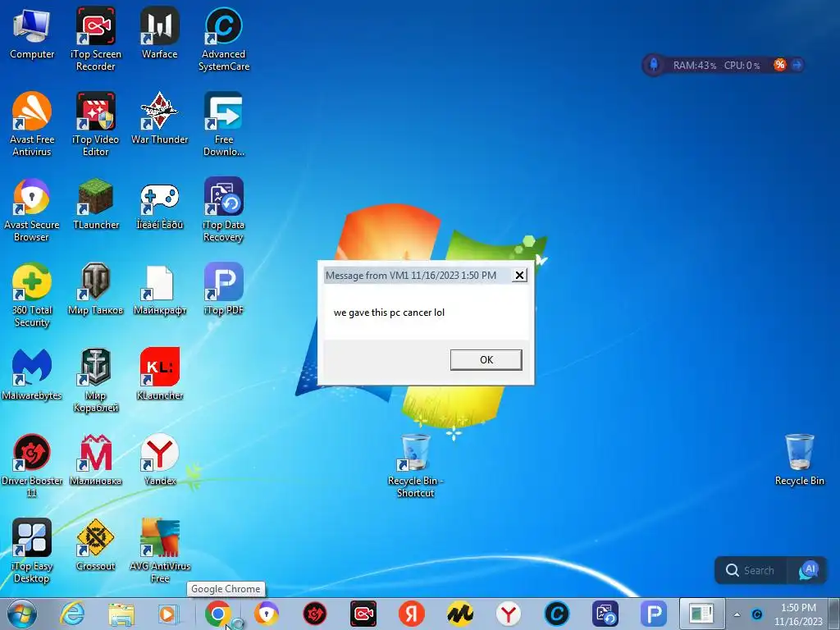The image size is (840, 630).
Task: Open the red Яндекс taskbar icon
Action: [412, 614]
